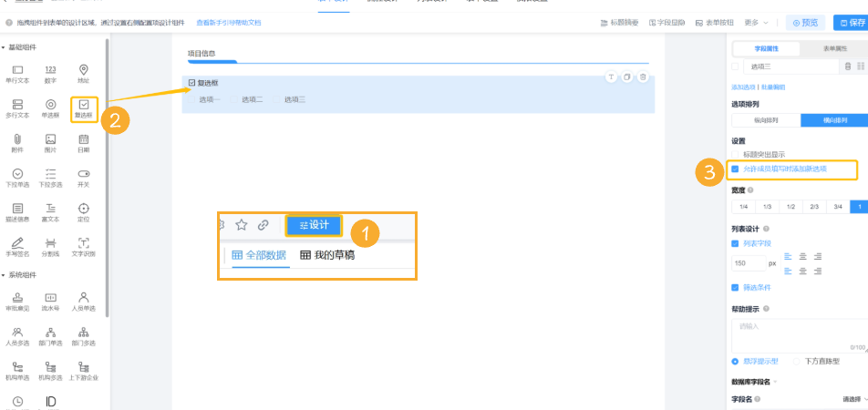The height and width of the screenshot is (410, 868).
Task: Select the 多行文本 multi-line text component
Action: point(17,109)
